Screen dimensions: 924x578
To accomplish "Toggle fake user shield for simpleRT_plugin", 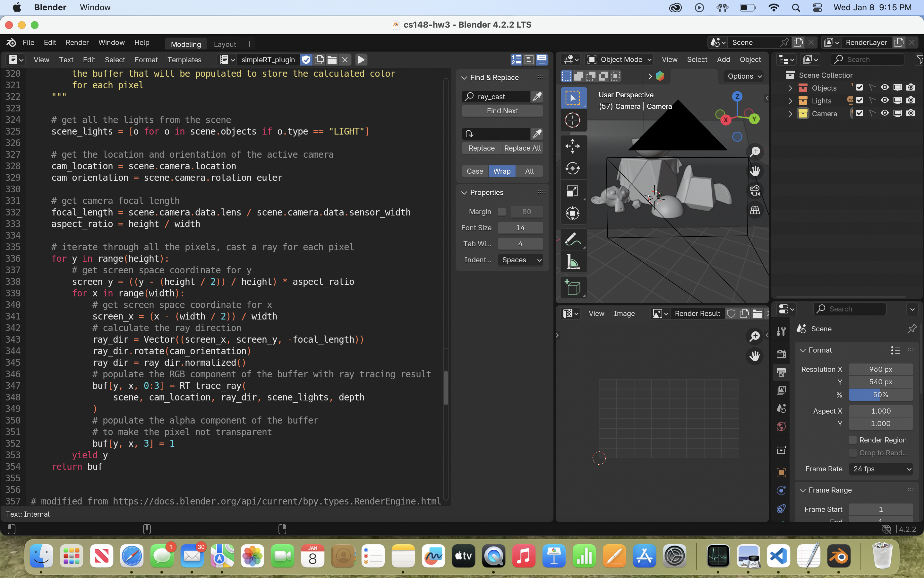I will (306, 60).
